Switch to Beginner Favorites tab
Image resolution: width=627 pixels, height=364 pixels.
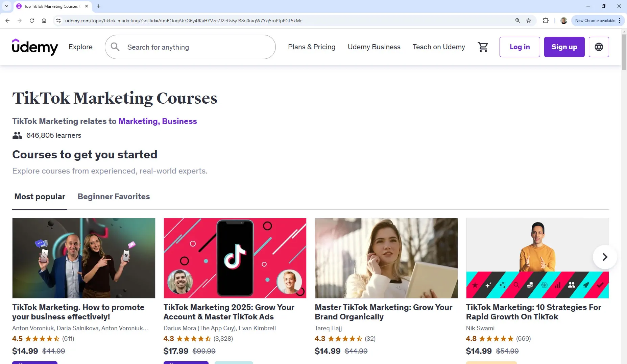click(114, 197)
